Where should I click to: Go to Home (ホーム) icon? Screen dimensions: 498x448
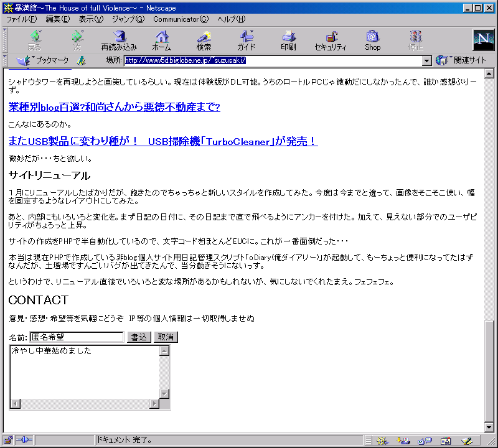pyautogui.click(x=162, y=40)
